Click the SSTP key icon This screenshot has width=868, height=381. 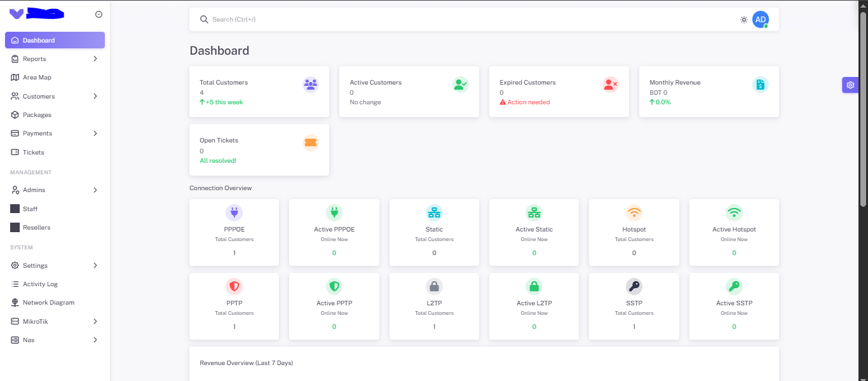pyautogui.click(x=634, y=286)
